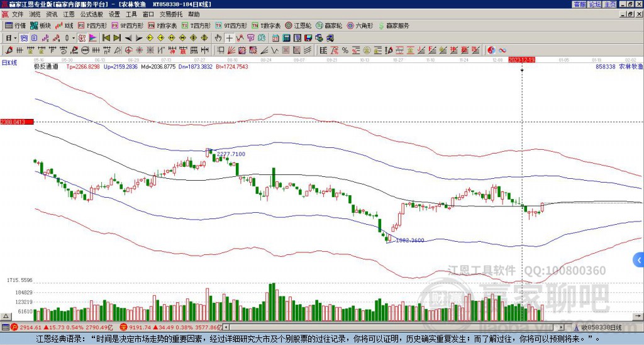644x345 pixels.
Task: Open the 资讯 menu
Action: point(52,14)
